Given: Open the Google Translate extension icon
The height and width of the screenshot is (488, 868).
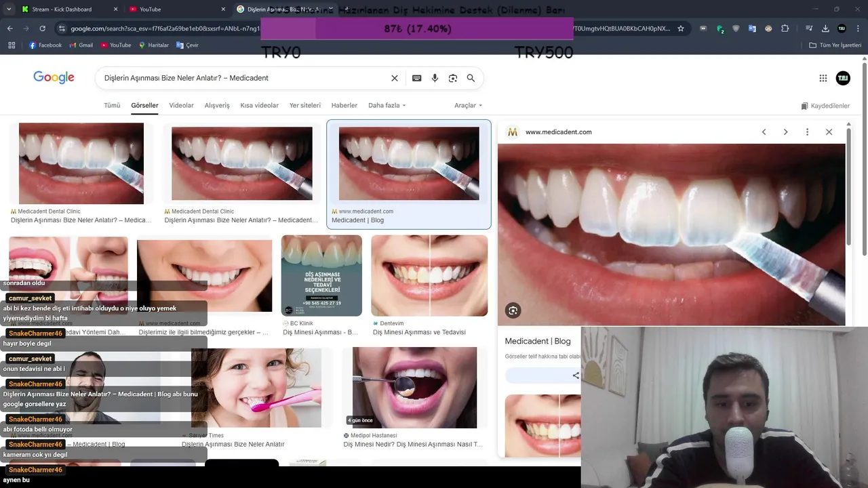Looking at the screenshot, I should pos(752,28).
